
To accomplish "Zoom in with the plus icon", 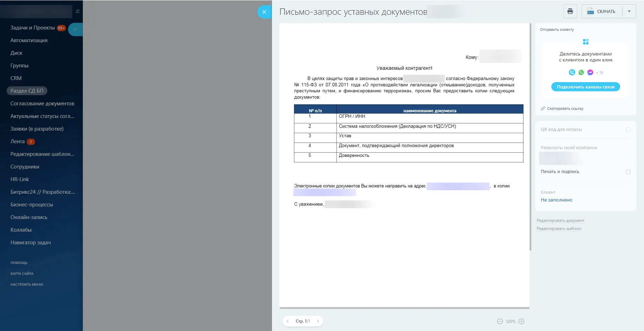I will (x=522, y=321).
